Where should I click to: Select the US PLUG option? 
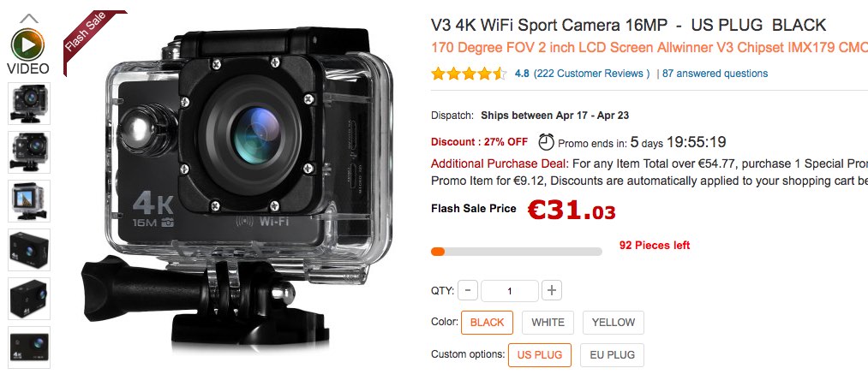pyautogui.click(x=540, y=355)
